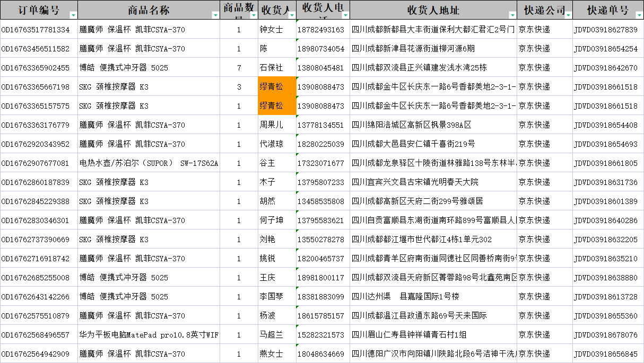Click address cell 四川眉山仁寿县钟祥镇青石村1组
The height and width of the screenshot is (363, 644).
[x=433, y=334]
